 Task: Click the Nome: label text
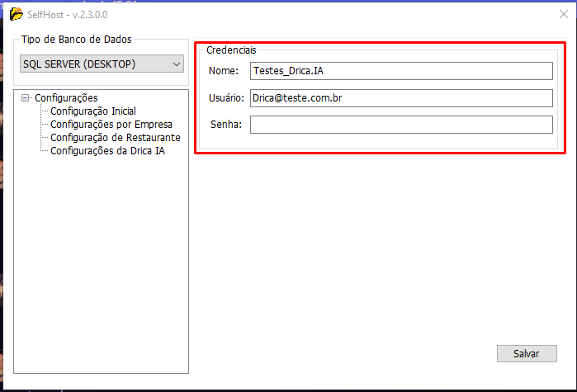click(223, 71)
